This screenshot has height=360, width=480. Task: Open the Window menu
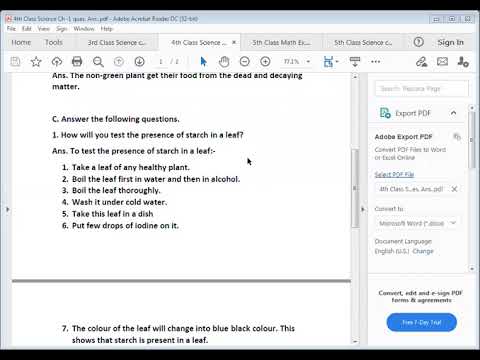point(84,29)
